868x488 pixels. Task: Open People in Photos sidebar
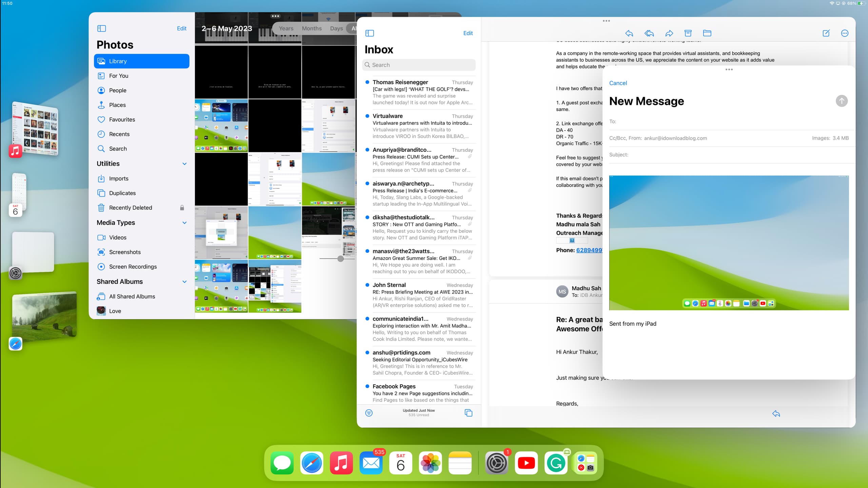point(142,90)
